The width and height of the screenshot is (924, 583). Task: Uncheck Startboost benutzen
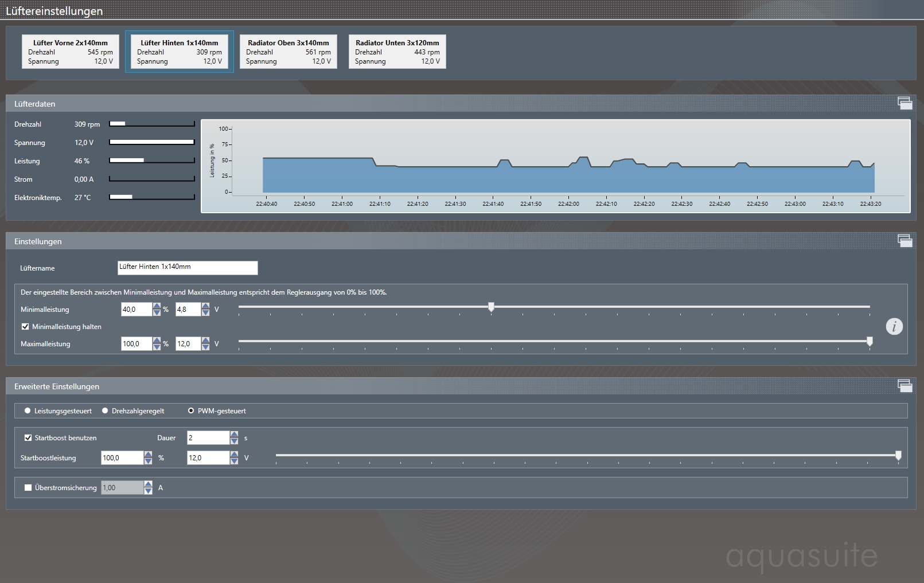28,438
